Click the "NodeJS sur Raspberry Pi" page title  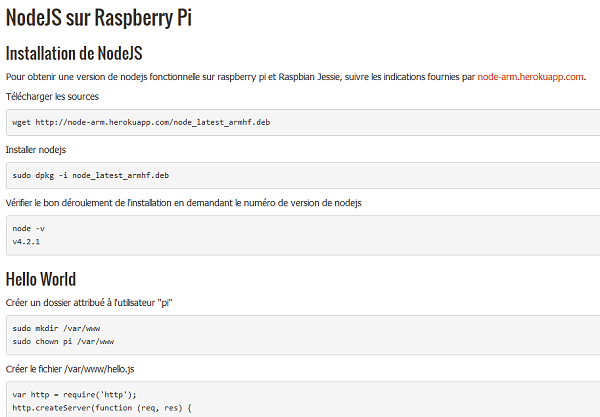[99, 17]
